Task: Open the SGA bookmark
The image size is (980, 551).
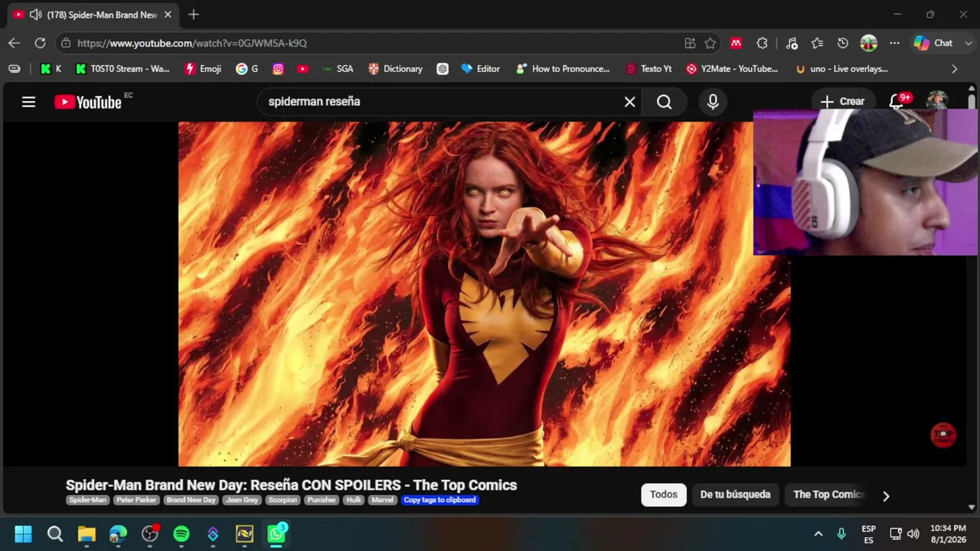Action: click(x=338, y=69)
